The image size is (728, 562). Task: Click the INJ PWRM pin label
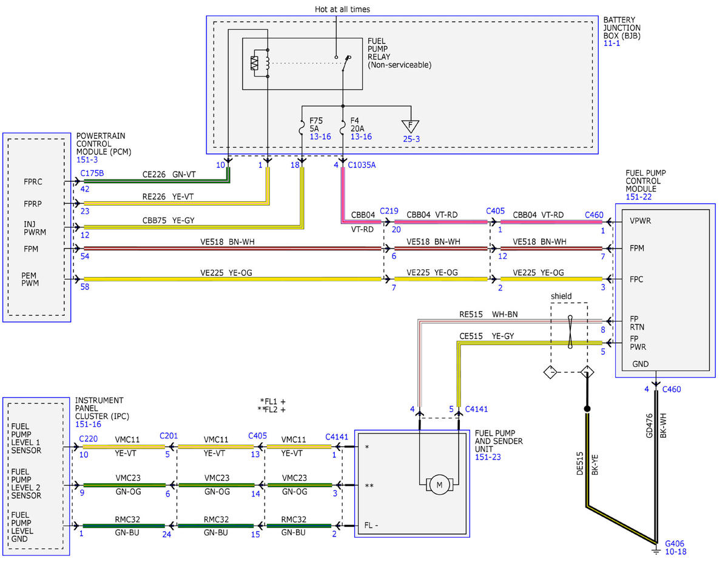pyautogui.click(x=34, y=227)
